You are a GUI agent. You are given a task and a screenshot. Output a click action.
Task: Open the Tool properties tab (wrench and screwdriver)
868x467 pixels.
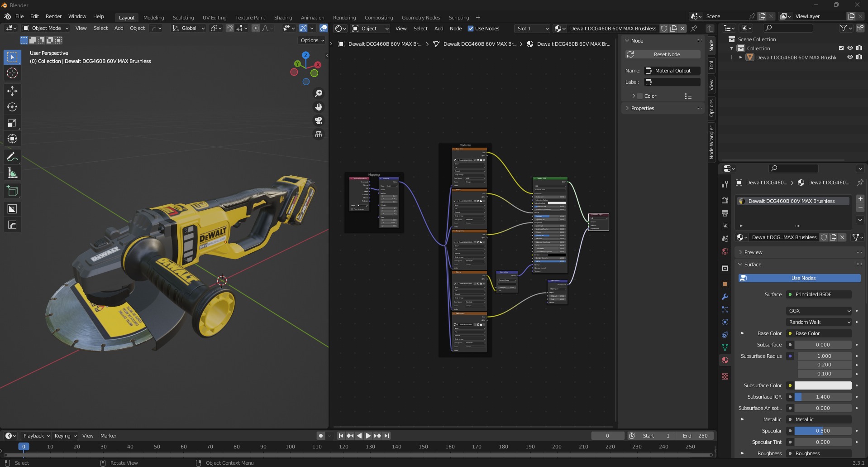725,184
